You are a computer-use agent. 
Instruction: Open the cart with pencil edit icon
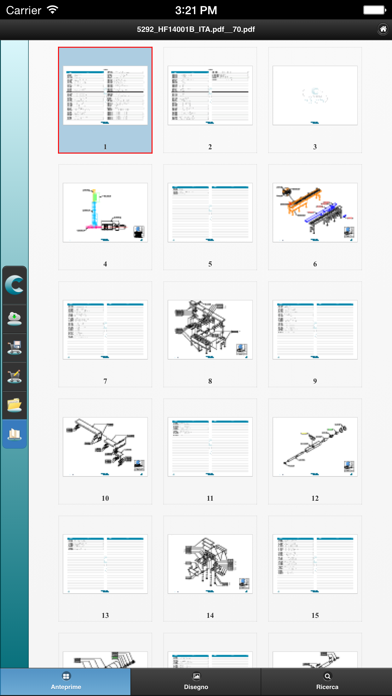(x=15, y=376)
